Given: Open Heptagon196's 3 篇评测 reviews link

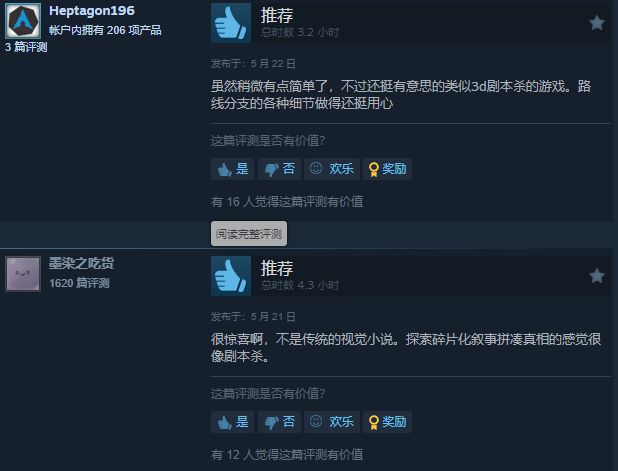Looking at the screenshot, I should click(x=26, y=47).
